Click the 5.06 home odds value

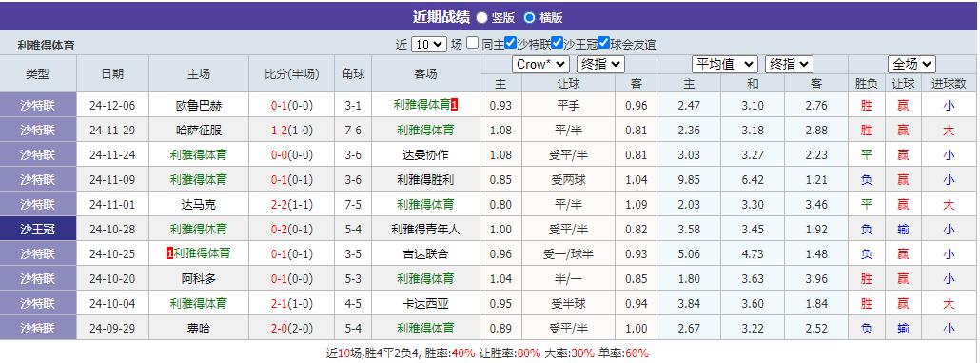click(690, 254)
